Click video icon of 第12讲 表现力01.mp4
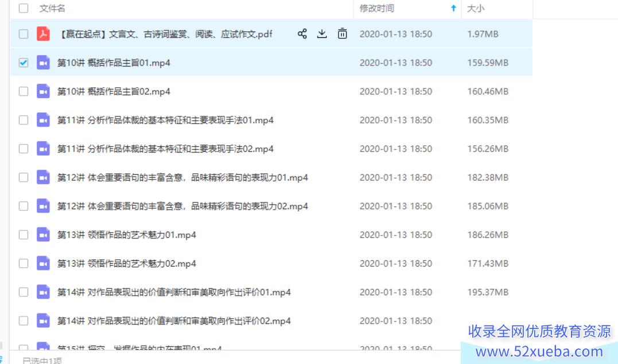The height and width of the screenshot is (364, 618). (44, 178)
